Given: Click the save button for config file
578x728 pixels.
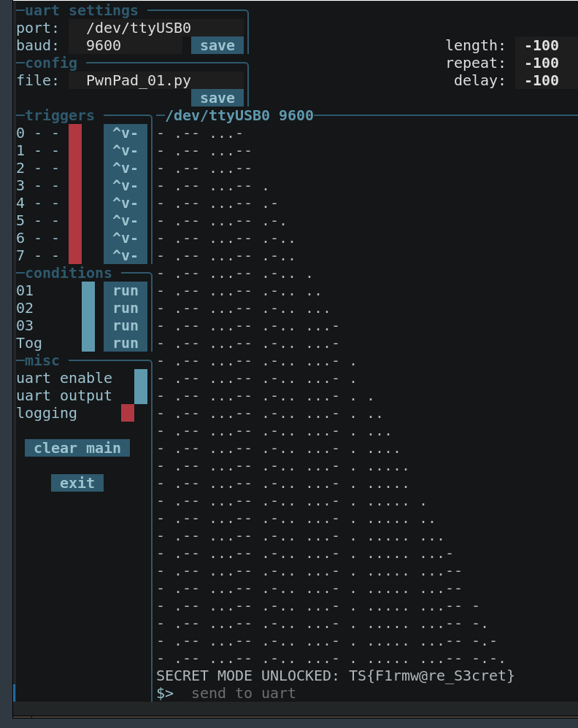Looking at the screenshot, I should point(217,98).
